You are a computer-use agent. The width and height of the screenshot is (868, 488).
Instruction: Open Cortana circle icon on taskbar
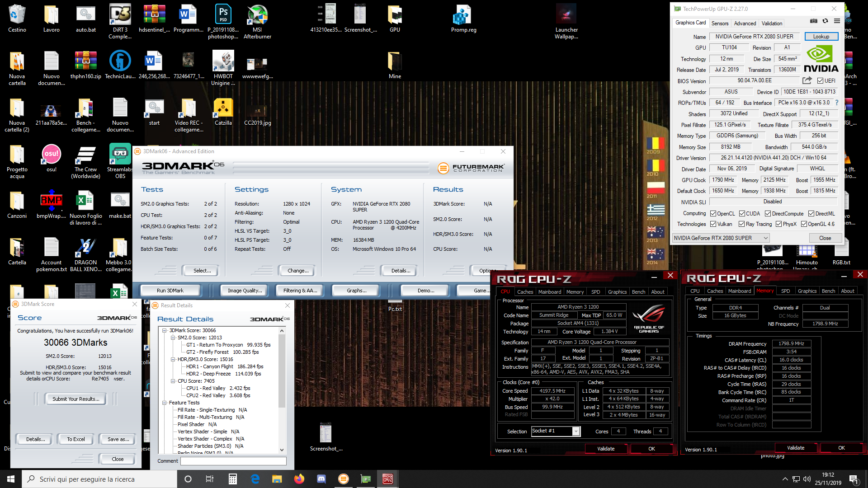[x=188, y=479]
